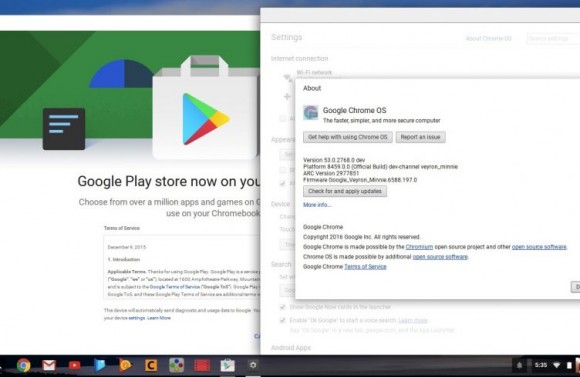The width and height of the screenshot is (580, 377).
Task: Open the More info... link
Action: point(317,205)
